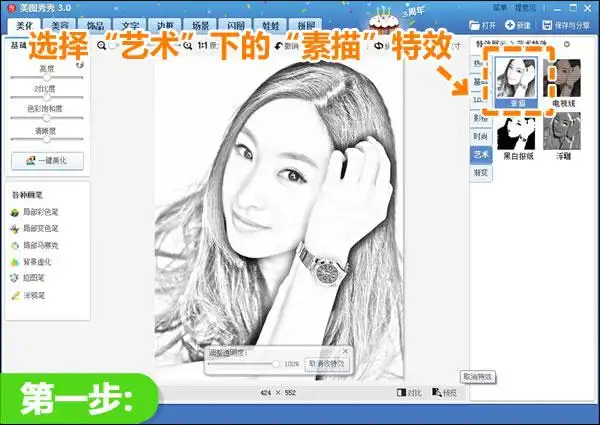Click the 保存与分享 save icon
Viewport: 600px width, 425px height.
547,25
